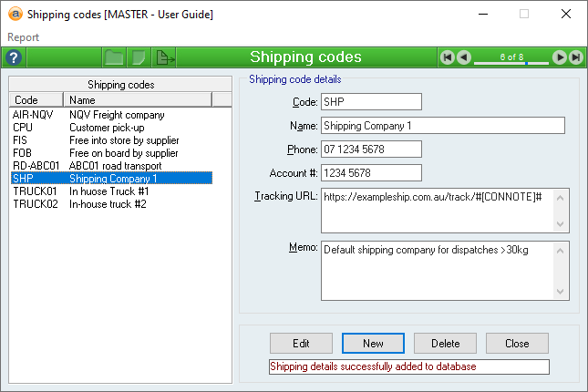Open the Report menu
Viewport: 588px width, 392px height.
pos(23,37)
